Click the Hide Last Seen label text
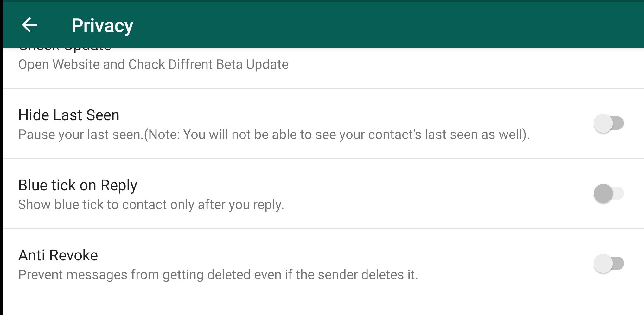Image resolution: width=644 pixels, height=315 pixels. click(x=68, y=115)
